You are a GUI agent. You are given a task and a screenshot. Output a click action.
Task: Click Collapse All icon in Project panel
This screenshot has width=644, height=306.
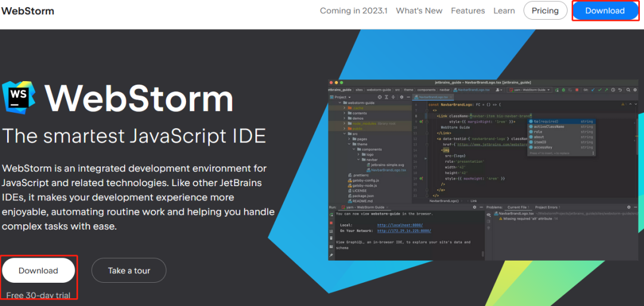tap(393, 97)
